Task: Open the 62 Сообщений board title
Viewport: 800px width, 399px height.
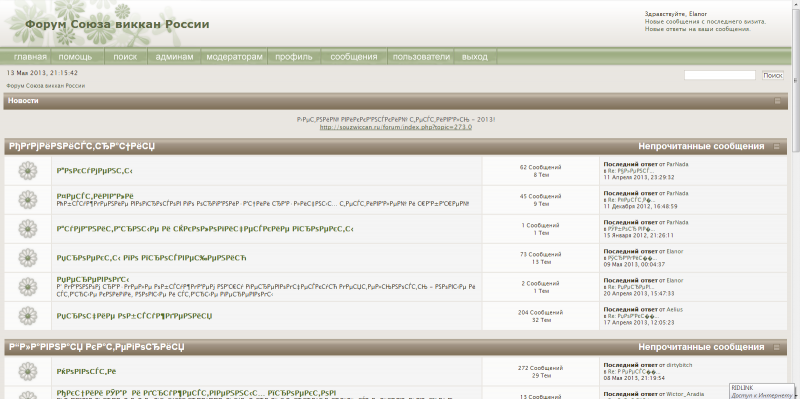Action: coord(95,171)
